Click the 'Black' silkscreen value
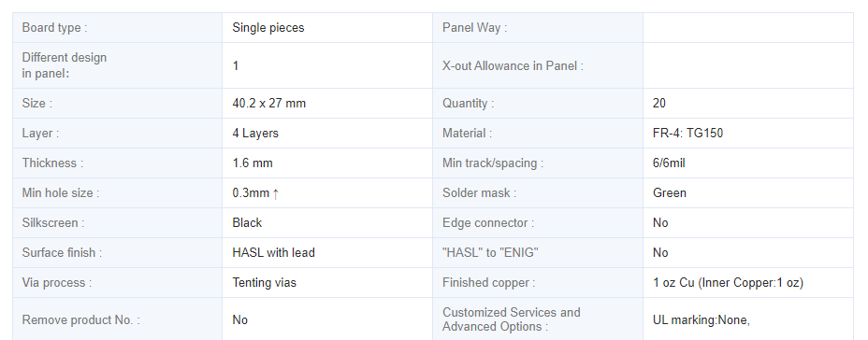Image resolution: width=868 pixels, height=340 pixels. coord(247,223)
